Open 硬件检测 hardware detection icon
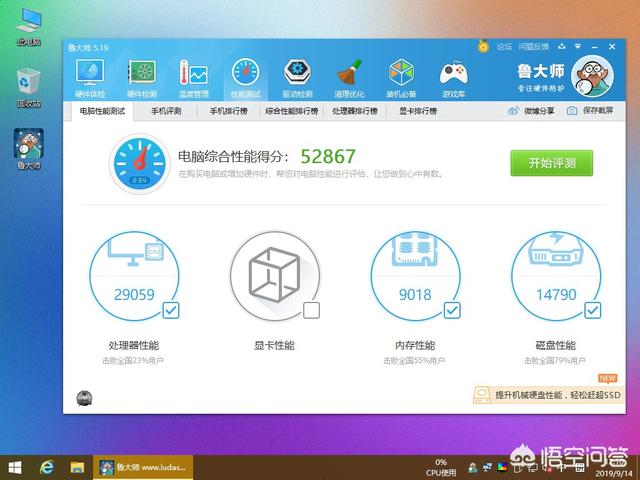The height and width of the screenshot is (480, 640). (x=142, y=78)
